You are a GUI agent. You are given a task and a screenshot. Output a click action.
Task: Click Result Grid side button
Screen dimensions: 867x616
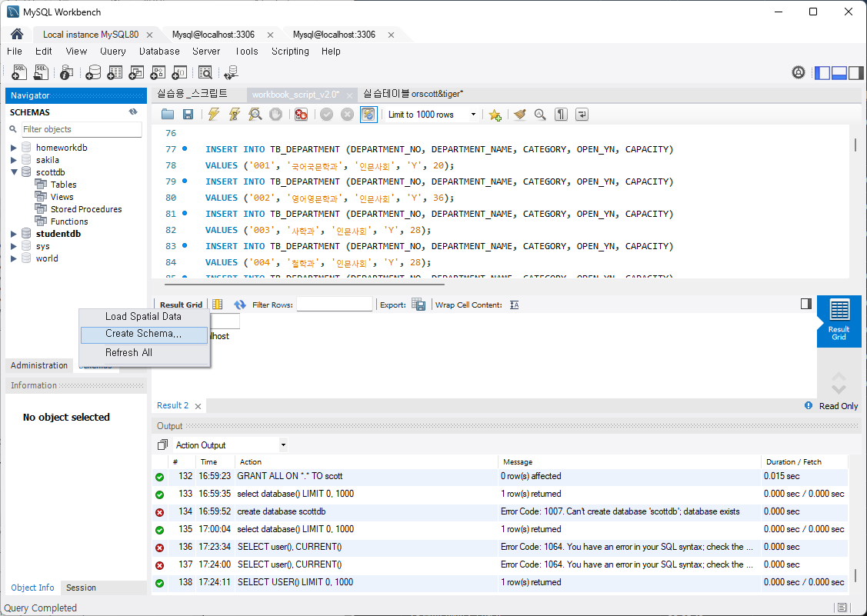click(839, 321)
